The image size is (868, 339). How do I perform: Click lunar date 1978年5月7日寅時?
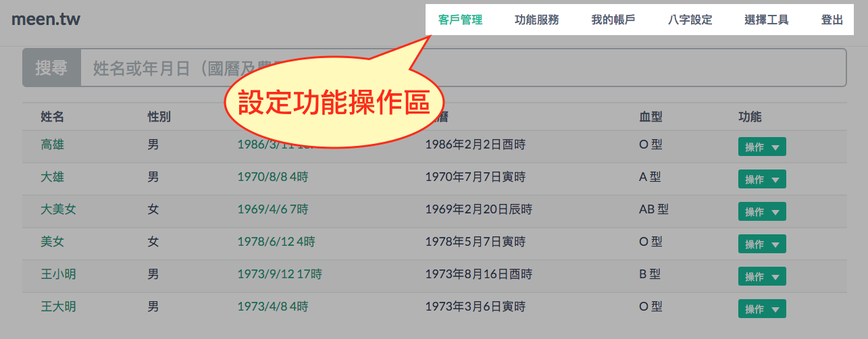coord(476,242)
